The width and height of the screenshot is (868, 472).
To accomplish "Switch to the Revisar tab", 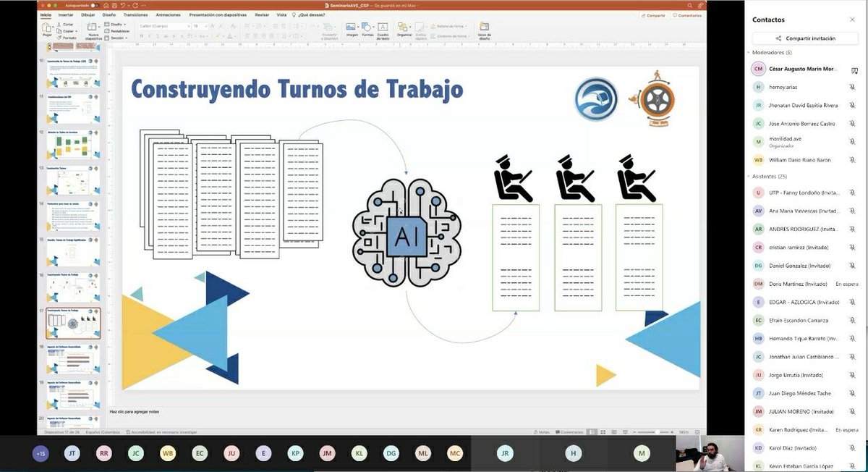I will click(x=262, y=14).
